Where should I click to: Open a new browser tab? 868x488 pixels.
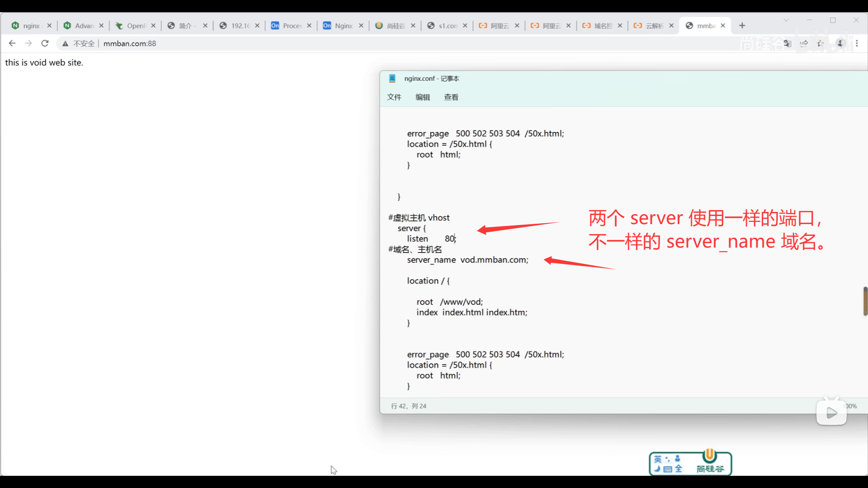coord(742,26)
